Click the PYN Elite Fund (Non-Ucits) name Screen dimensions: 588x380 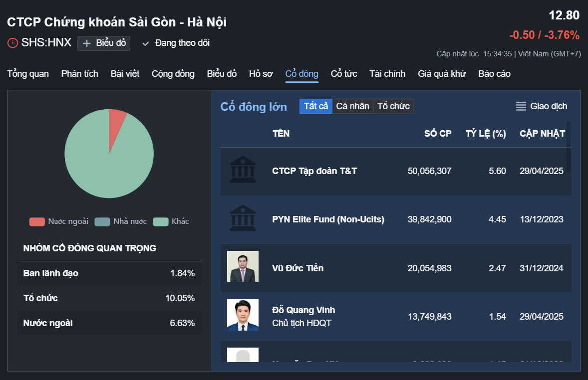(x=328, y=219)
